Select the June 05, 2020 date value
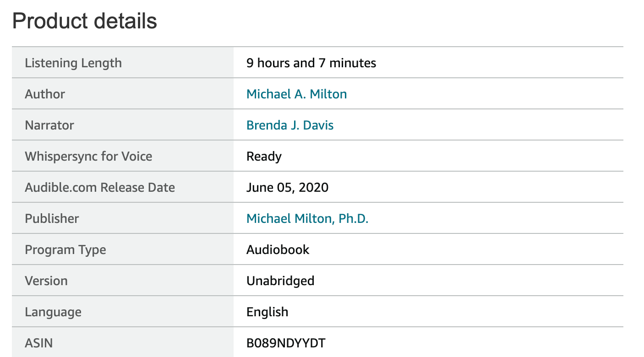This screenshot has height=357, width=644. [287, 187]
